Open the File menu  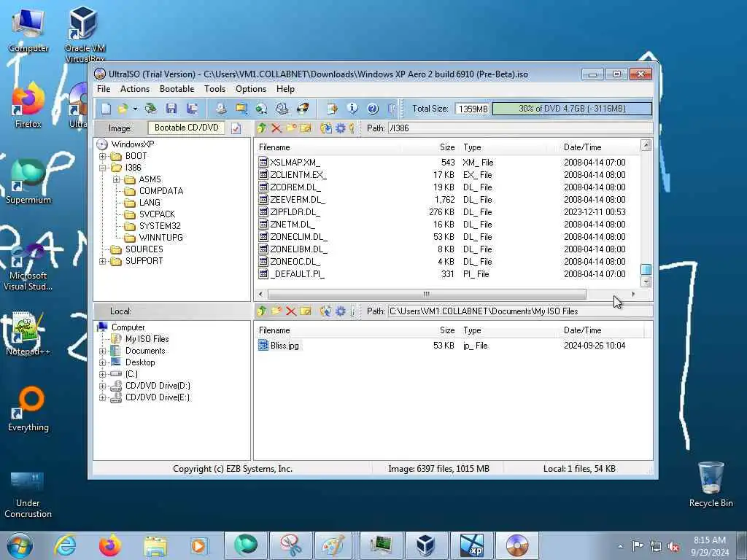click(x=104, y=89)
